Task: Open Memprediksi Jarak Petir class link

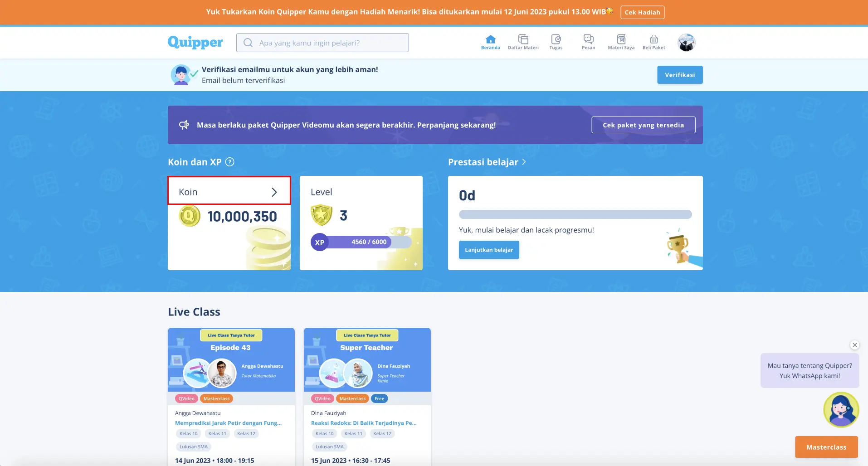Action: coord(228,423)
